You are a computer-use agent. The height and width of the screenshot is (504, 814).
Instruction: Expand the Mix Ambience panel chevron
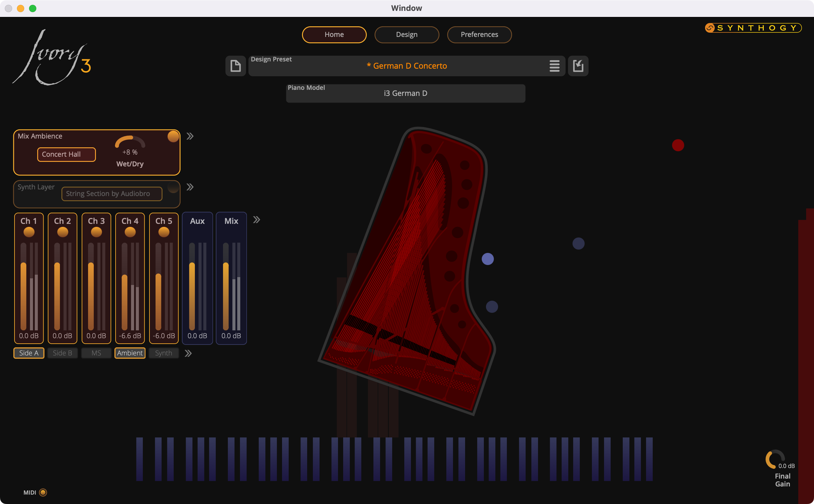[190, 136]
